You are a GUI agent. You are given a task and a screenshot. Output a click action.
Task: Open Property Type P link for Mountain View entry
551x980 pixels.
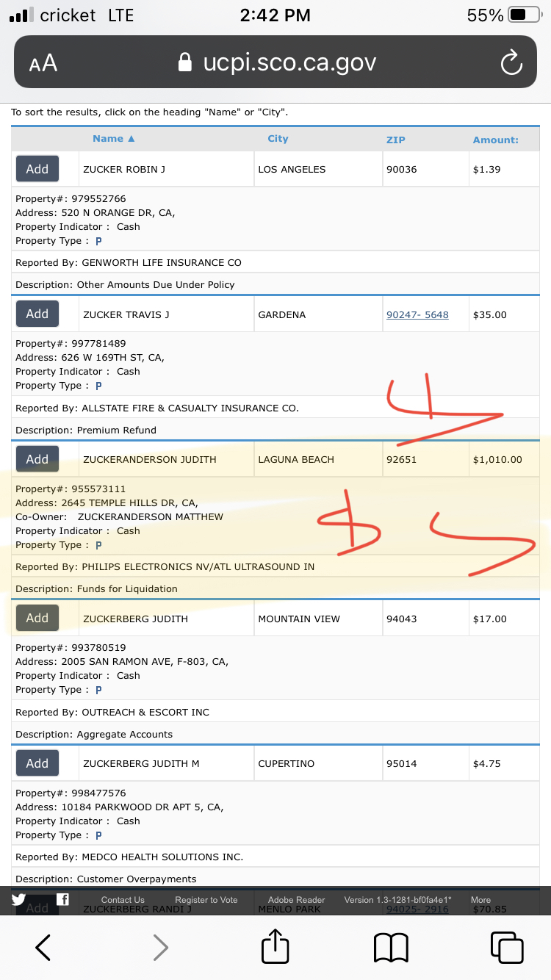(98, 690)
